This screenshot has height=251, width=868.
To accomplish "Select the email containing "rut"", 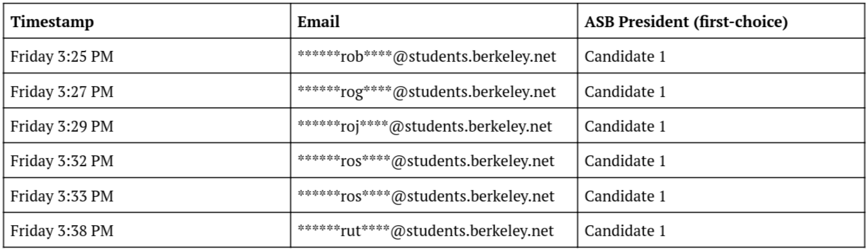I will coord(425,231).
